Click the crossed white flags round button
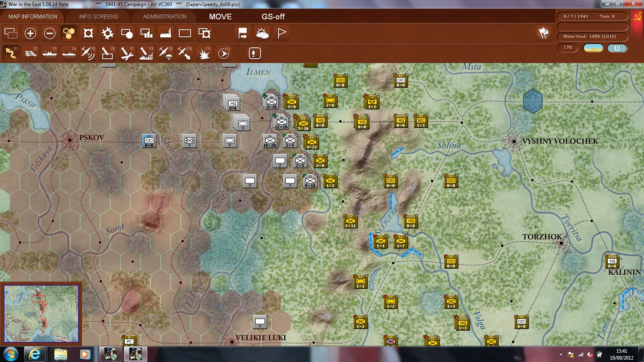This screenshot has width=644, height=362. (x=543, y=33)
